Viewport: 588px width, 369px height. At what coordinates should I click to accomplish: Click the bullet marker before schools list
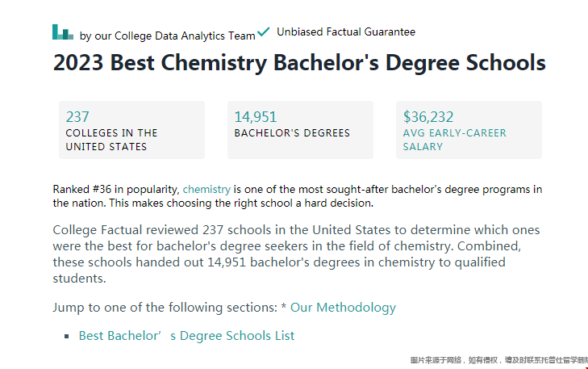pos(66,337)
